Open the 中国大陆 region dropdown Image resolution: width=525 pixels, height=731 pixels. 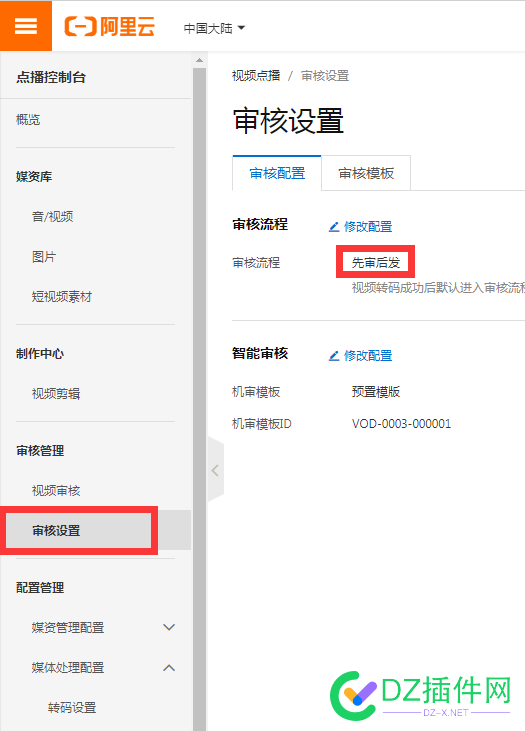click(214, 28)
